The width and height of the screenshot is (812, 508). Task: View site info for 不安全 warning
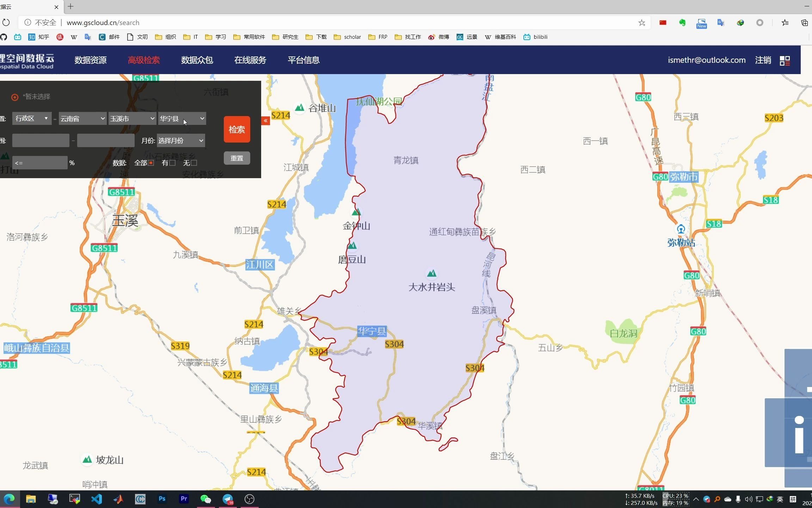click(40, 23)
